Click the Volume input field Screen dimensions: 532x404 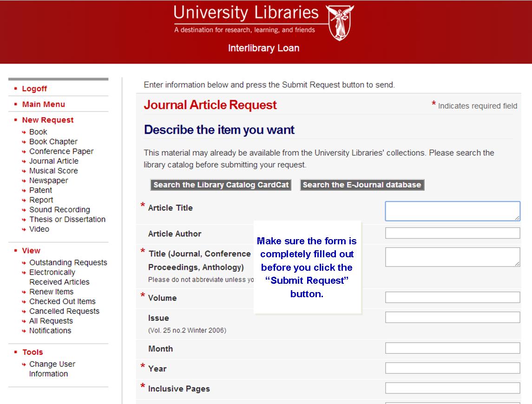click(453, 297)
